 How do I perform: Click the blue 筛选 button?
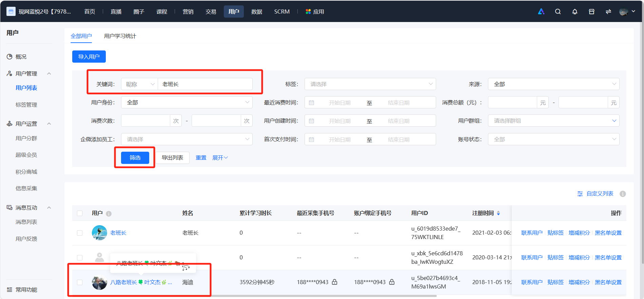[x=135, y=157]
